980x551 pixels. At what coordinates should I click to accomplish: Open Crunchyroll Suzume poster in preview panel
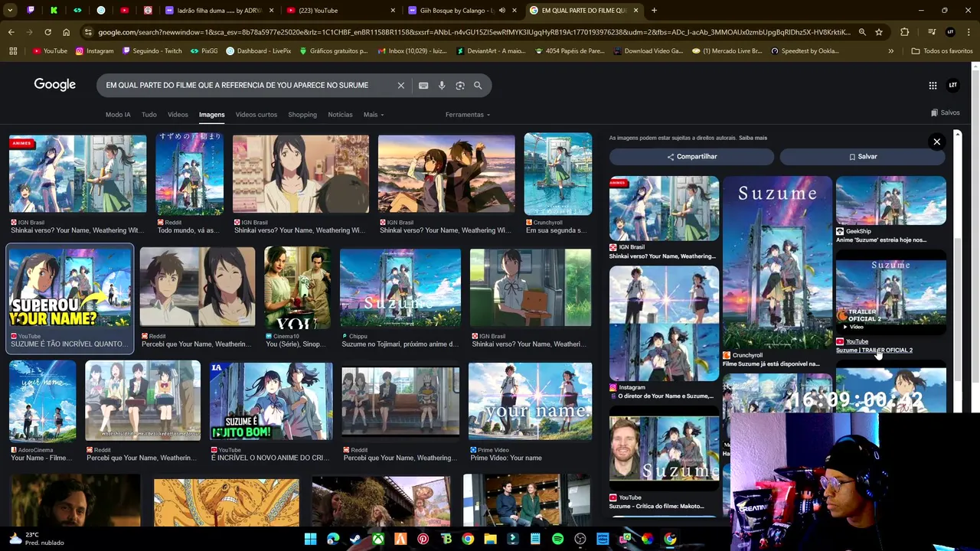pos(777,263)
